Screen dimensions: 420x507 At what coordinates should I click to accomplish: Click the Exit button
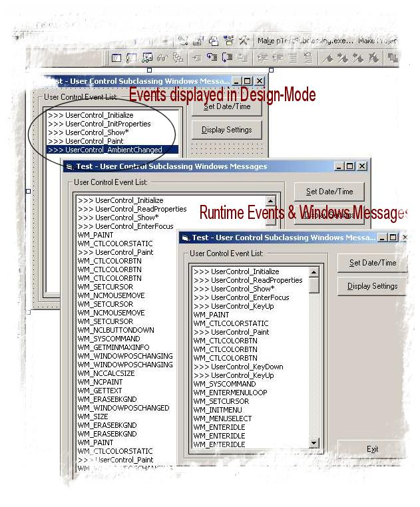(373, 449)
